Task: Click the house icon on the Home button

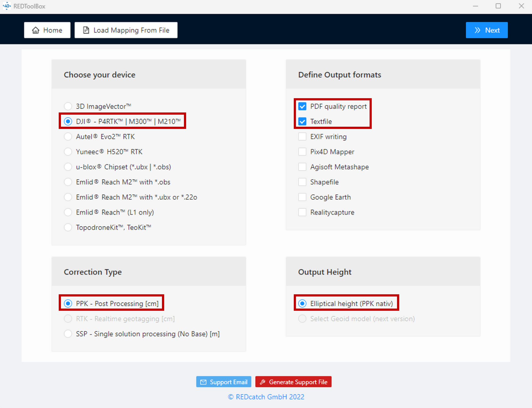Action: click(x=36, y=30)
